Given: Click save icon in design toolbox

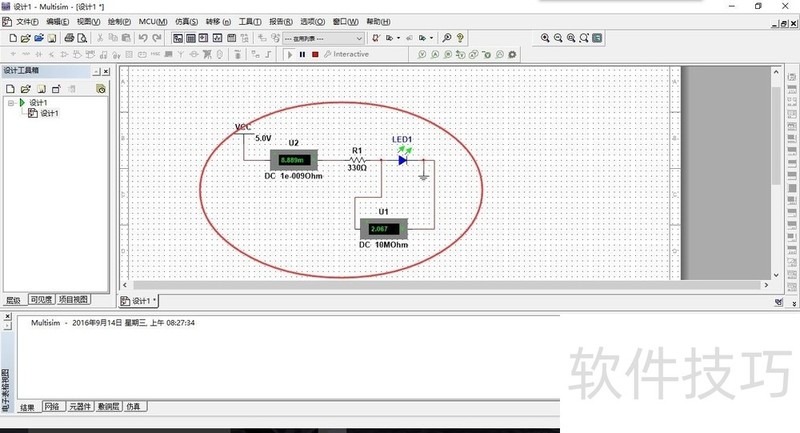Looking at the screenshot, I should coord(41,89).
